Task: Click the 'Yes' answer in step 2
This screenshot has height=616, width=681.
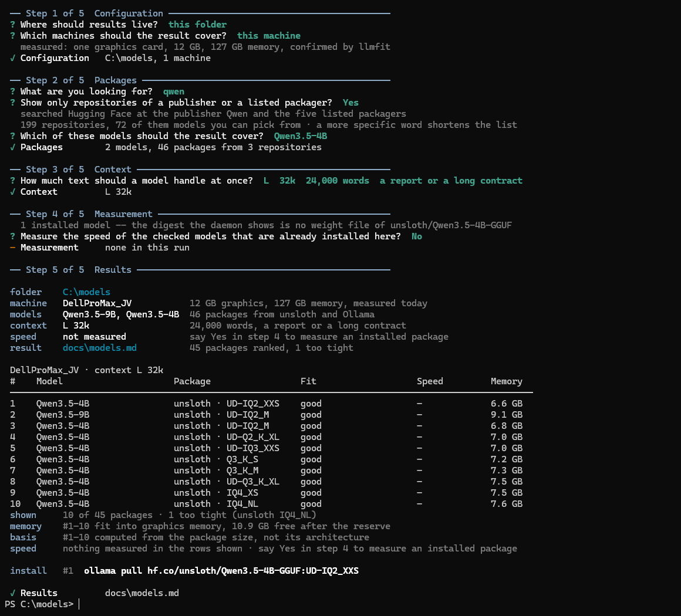Action: [x=350, y=103]
